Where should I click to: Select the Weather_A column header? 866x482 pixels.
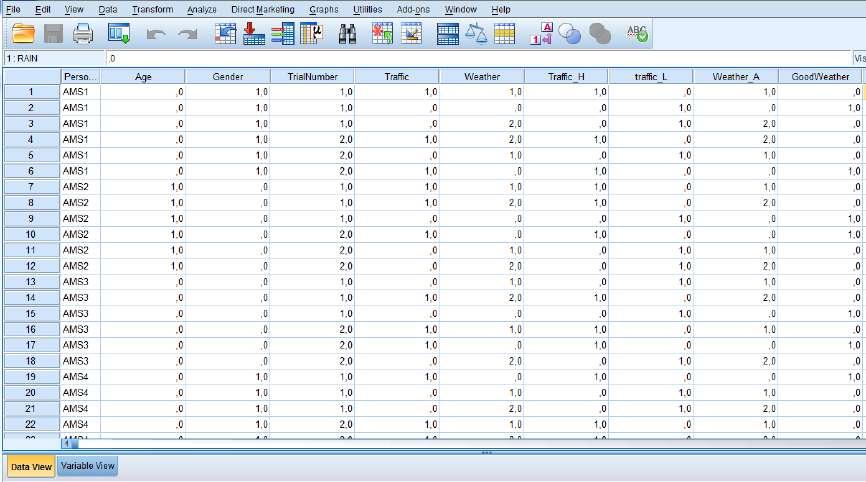tap(736, 77)
